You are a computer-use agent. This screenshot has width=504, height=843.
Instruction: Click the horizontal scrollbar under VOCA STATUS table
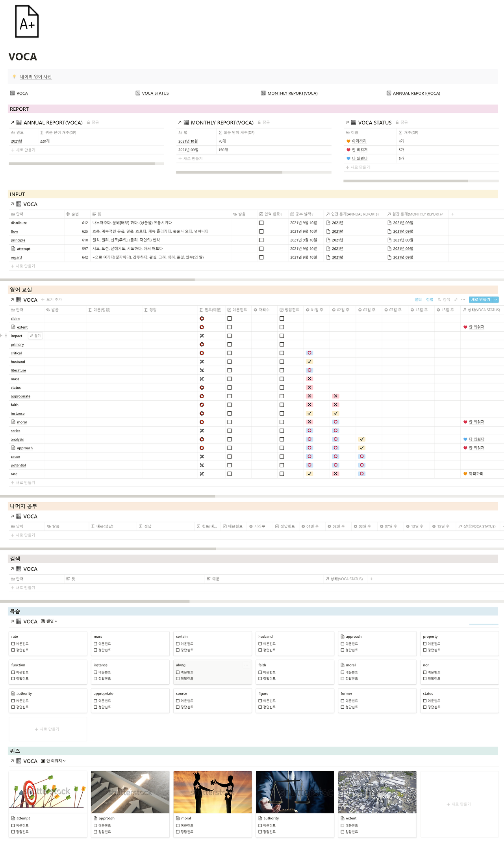[x=406, y=181]
